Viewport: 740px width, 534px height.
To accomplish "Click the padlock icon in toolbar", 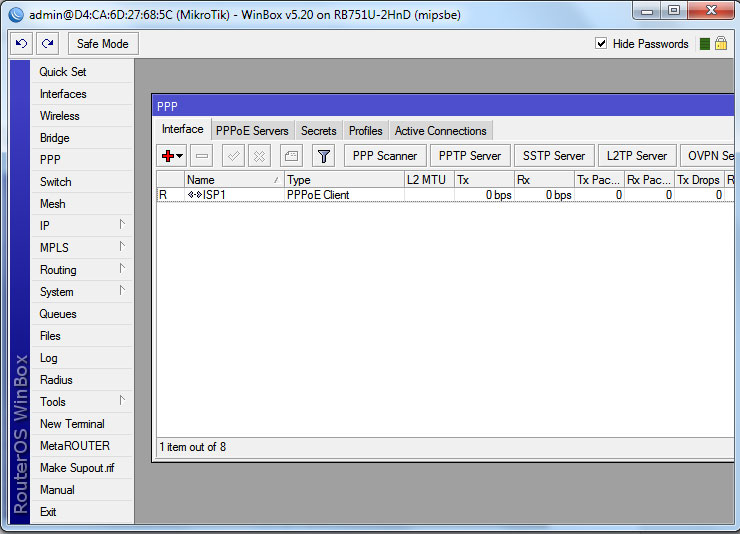I will coord(720,44).
